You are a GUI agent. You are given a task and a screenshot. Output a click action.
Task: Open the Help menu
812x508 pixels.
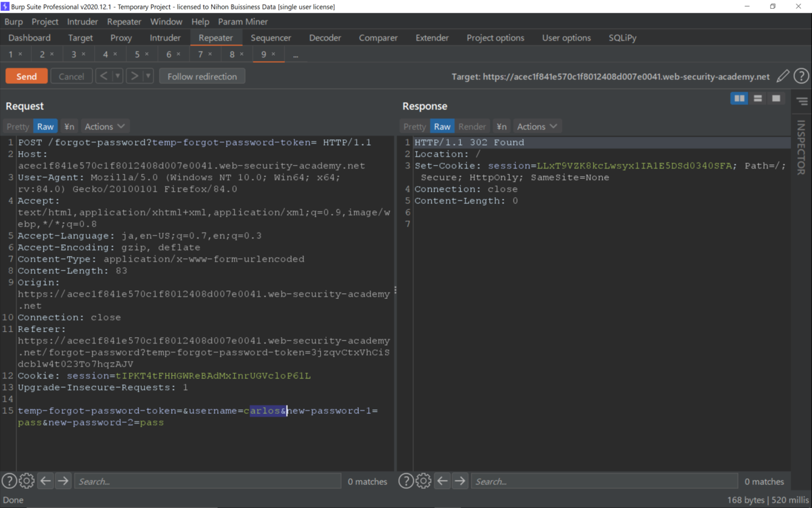pos(200,22)
